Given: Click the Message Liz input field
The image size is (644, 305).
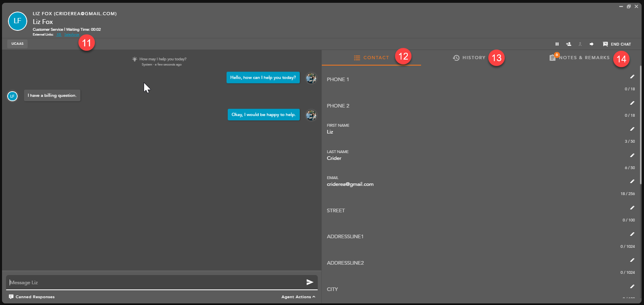Looking at the screenshot, I should click(x=156, y=282).
